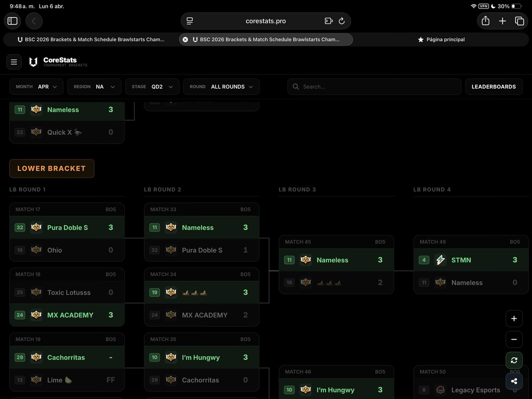This screenshot has width=532, height=399.
Task: Open the REGION NA dropdown
Action: pyautogui.click(x=94, y=87)
